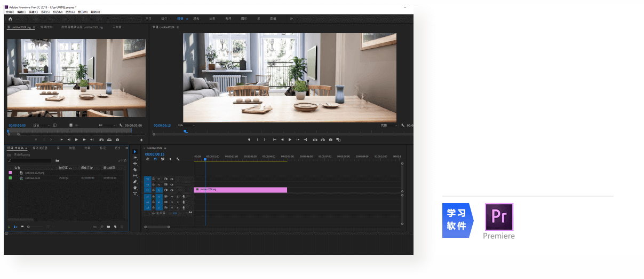Viewport: 644px width, 279px height.
Task: Open Program monitor settings wrench
Action: tap(403, 125)
